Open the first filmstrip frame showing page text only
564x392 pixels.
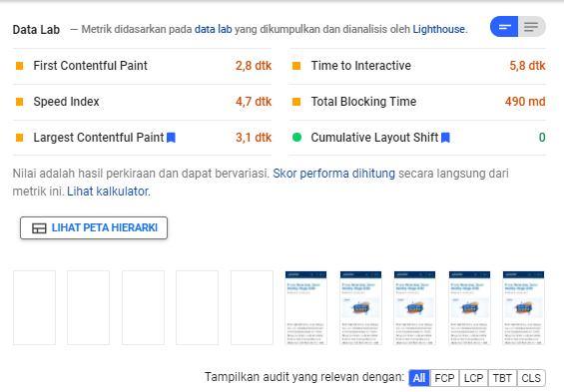306,308
